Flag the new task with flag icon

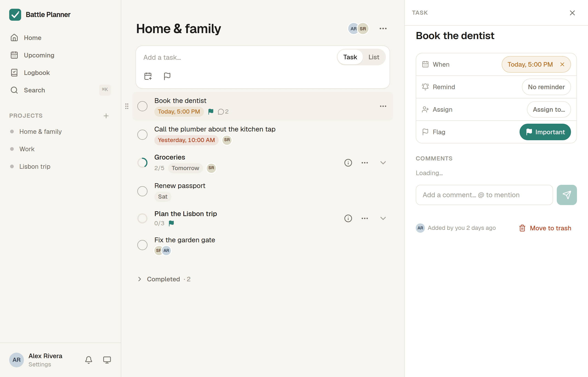[x=167, y=76]
